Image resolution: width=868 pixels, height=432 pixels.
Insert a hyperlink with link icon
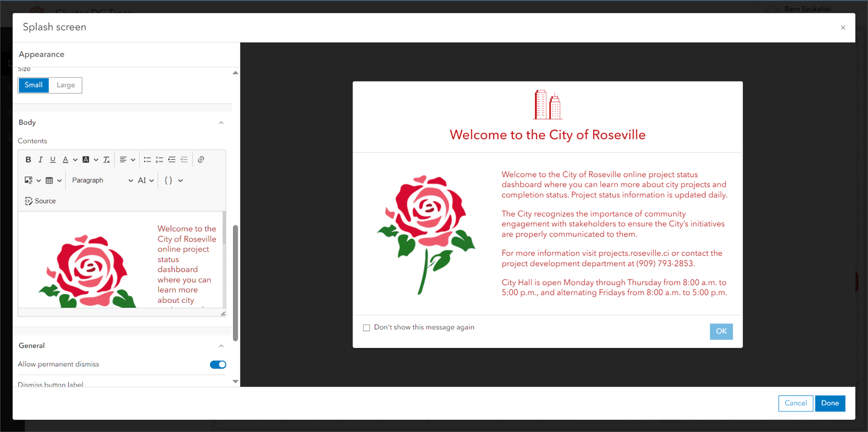pos(201,160)
